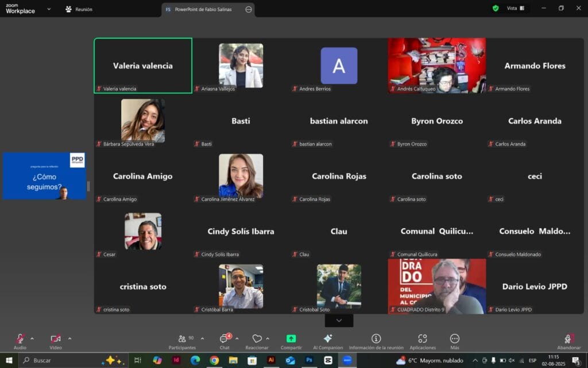588x368 pixels.
Task: Click the green encryption shield icon
Action: [x=496, y=8]
